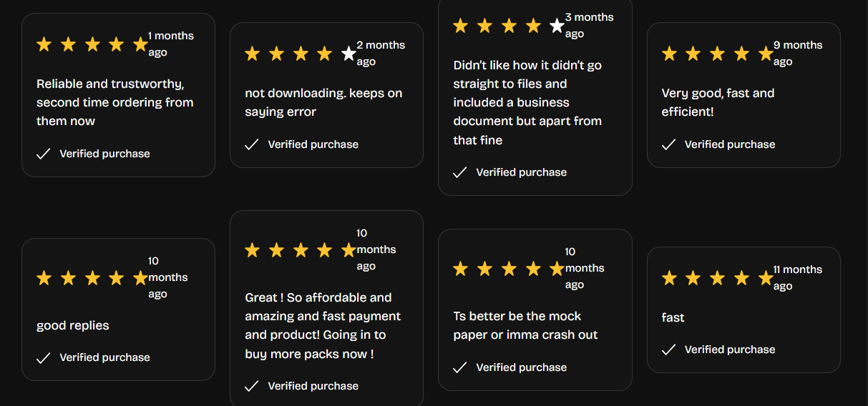Click the '1 months ago' timestamp

tap(170, 44)
